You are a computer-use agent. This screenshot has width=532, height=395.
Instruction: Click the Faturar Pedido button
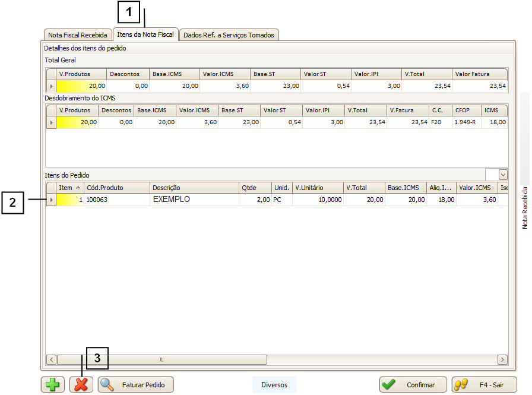[136, 385]
